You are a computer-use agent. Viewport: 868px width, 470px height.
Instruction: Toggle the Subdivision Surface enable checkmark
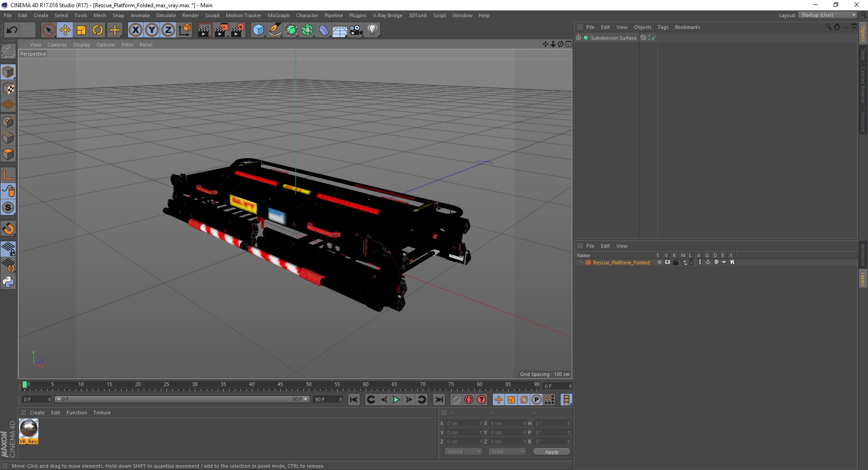click(x=653, y=38)
